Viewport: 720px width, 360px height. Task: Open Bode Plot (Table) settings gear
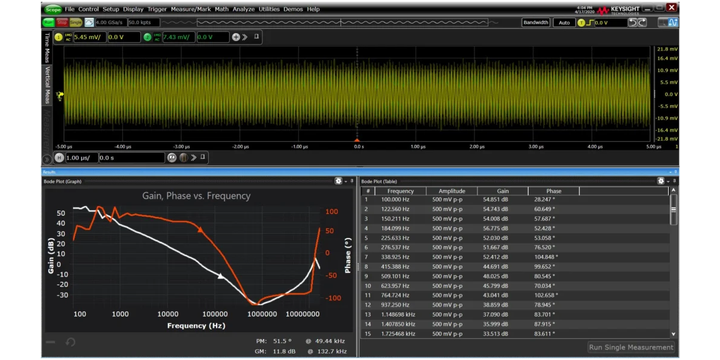661,181
